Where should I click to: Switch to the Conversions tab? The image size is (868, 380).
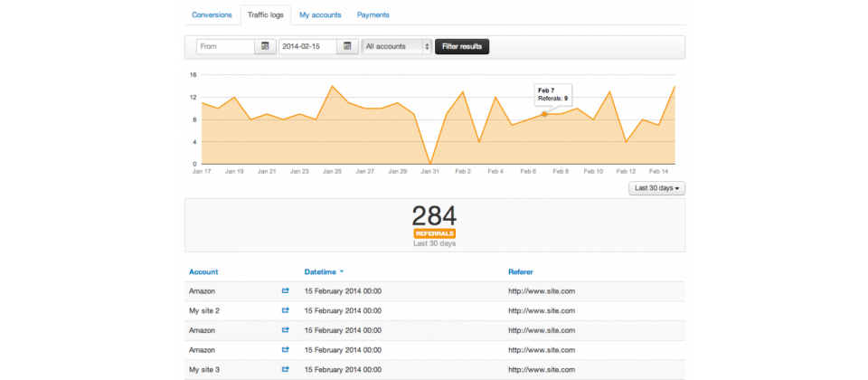[212, 15]
